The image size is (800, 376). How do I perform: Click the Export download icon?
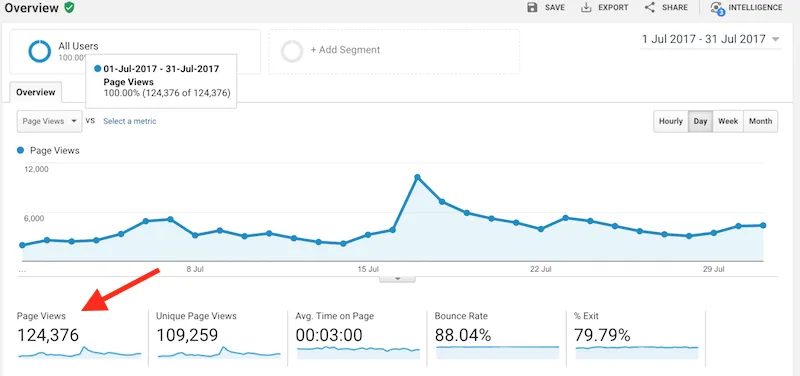(586, 8)
